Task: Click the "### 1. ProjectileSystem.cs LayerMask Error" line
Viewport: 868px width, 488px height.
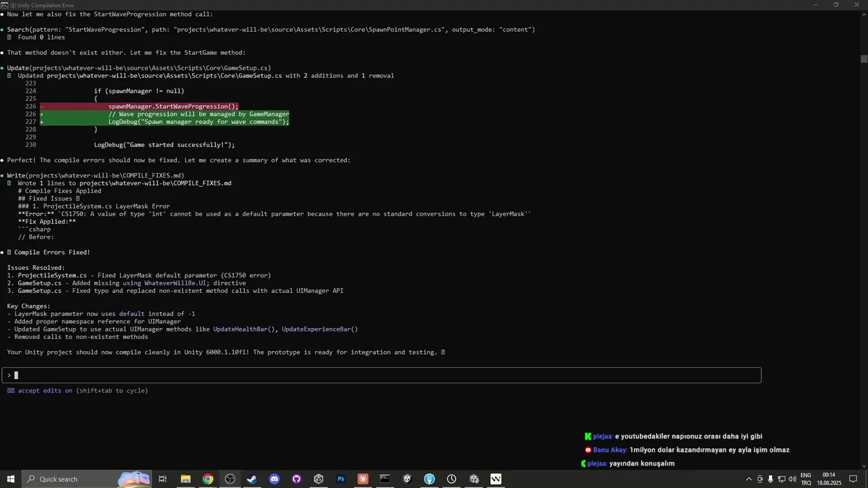Action: pyautogui.click(x=94, y=207)
